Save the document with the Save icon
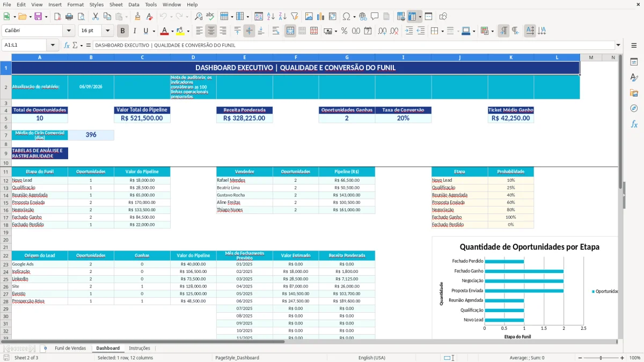The width and height of the screenshot is (644, 362). point(38,17)
